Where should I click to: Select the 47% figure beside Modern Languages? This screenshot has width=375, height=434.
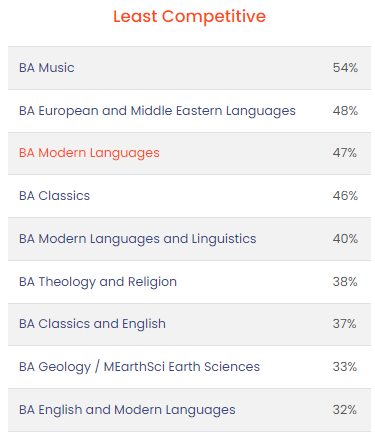pos(345,153)
